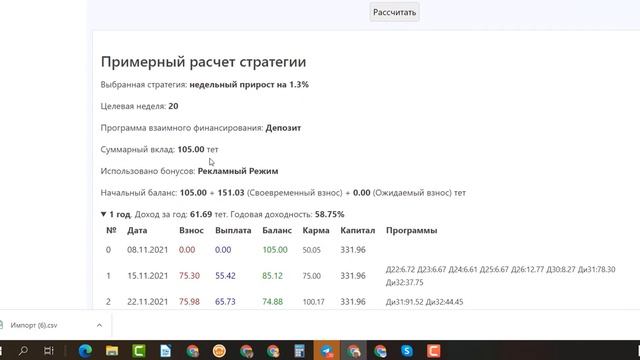Open File Explorer from the taskbar
640x360 pixels.
click(x=112, y=351)
